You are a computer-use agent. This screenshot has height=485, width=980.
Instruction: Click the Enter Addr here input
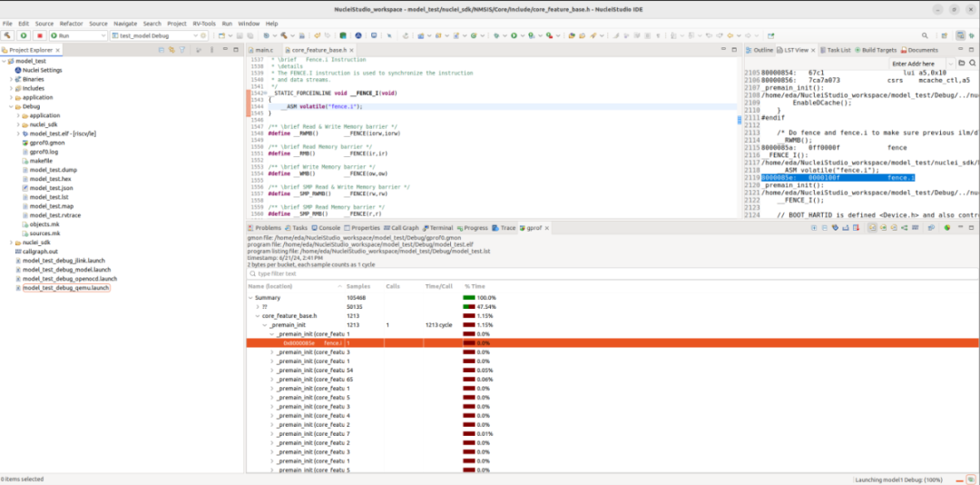pyautogui.click(x=917, y=64)
